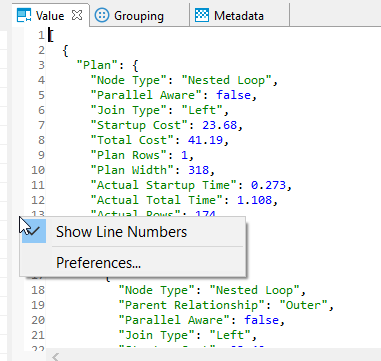
Task: Click the horizontal scrollbar left arrow
Action: (x=55, y=357)
